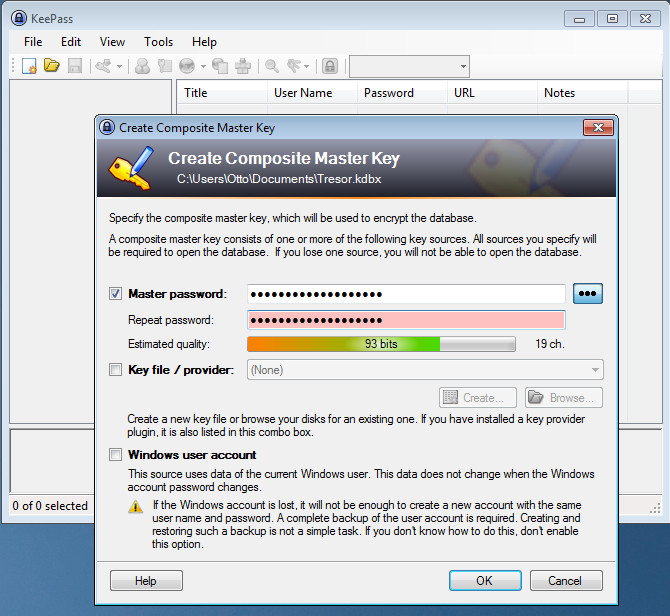The image size is (670, 616).
Task: Click the Open URL globe icon
Action: click(x=187, y=66)
